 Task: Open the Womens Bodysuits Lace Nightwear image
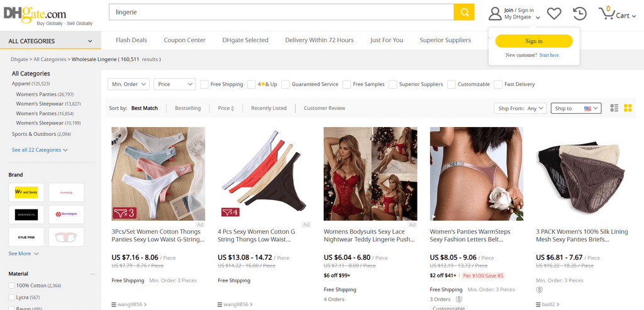point(370,174)
